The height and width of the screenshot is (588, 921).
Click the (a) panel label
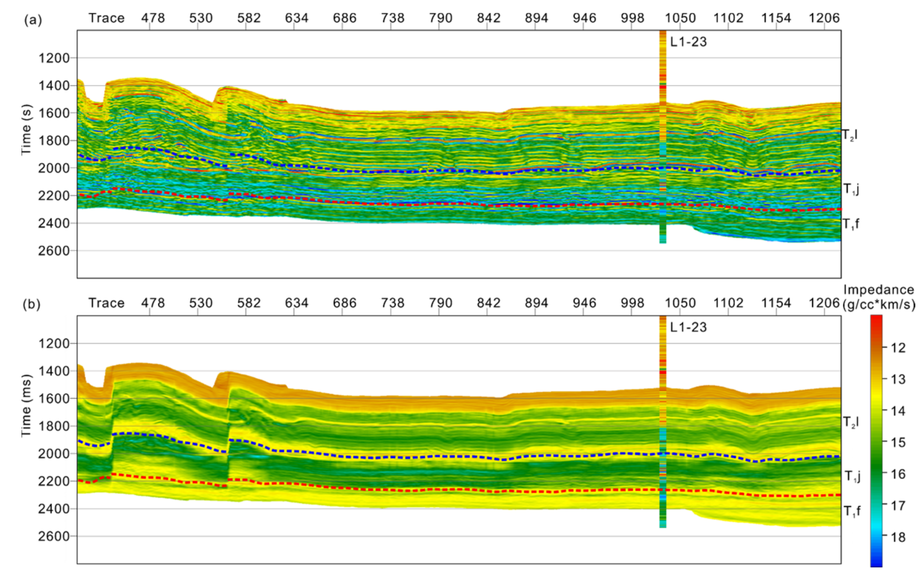pos(33,19)
